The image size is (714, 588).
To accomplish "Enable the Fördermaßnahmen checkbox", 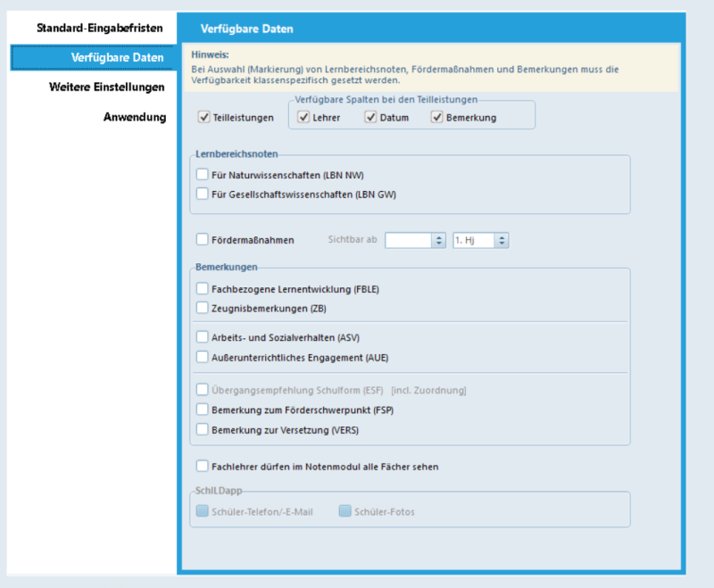I will point(203,239).
